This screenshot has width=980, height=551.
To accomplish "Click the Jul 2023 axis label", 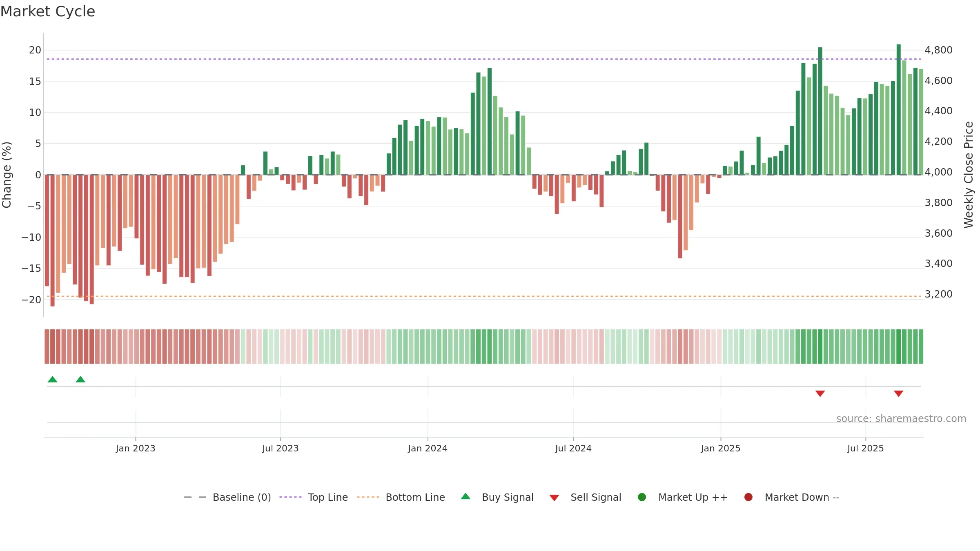I will [281, 448].
